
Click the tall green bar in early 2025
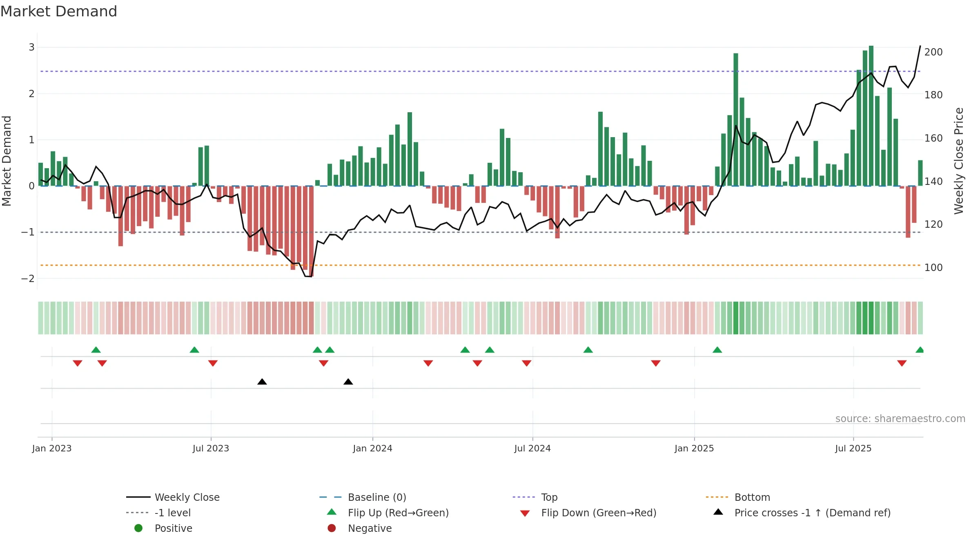(736, 119)
